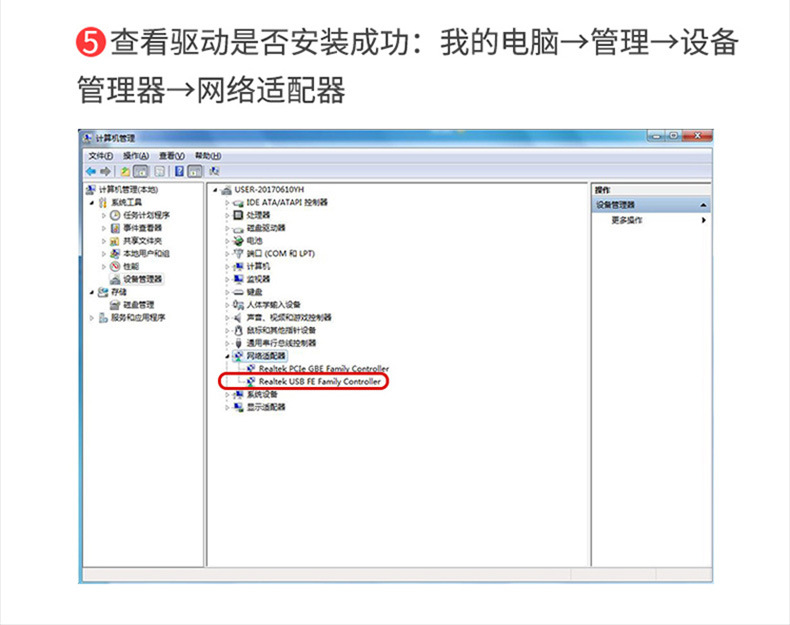Collapse the 系统工具 node
790x625 pixels.
[x=92, y=203]
